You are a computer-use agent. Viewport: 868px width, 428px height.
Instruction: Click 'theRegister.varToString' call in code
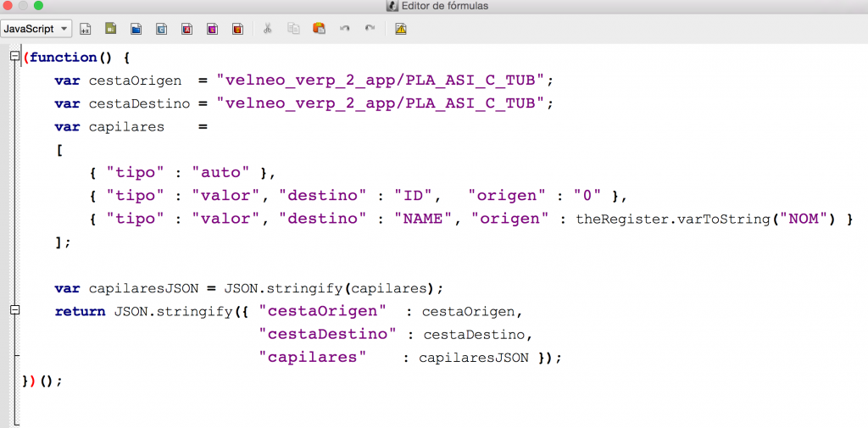point(672,220)
